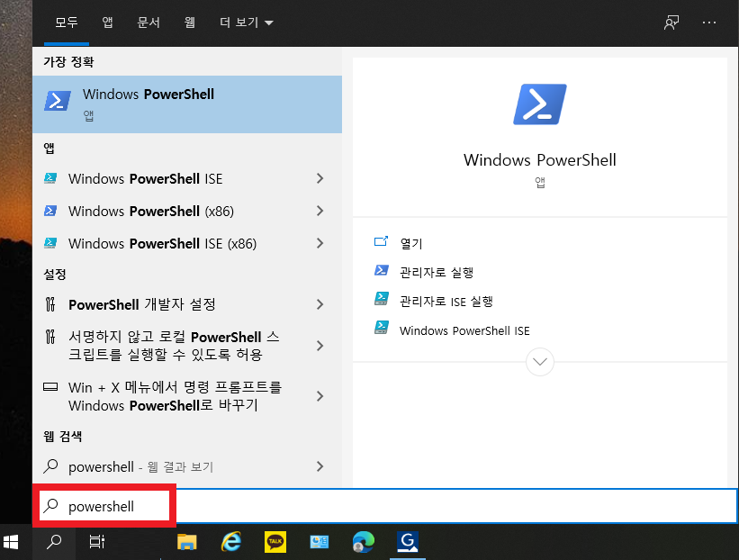Screen dimensions: 739x560
Task: Click the Windows Start button
Action: click(x=11, y=542)
